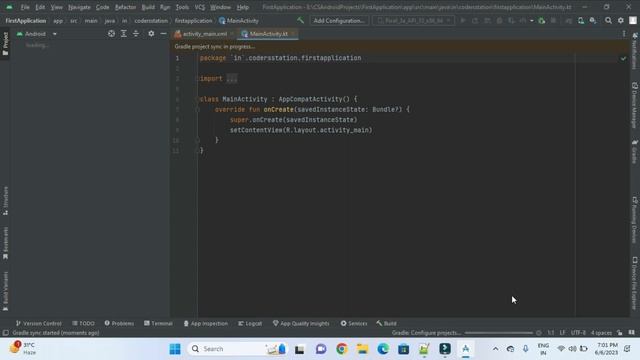This screenshot has height=360, width=640.
Task: Open Gradle side panel
Action: [x=635, y=151]
